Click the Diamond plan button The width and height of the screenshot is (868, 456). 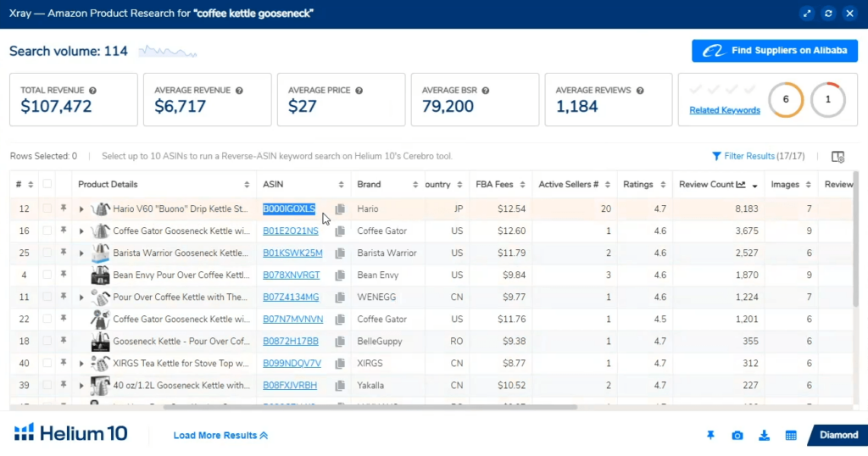pyautogui.click(x=838, y=436)
